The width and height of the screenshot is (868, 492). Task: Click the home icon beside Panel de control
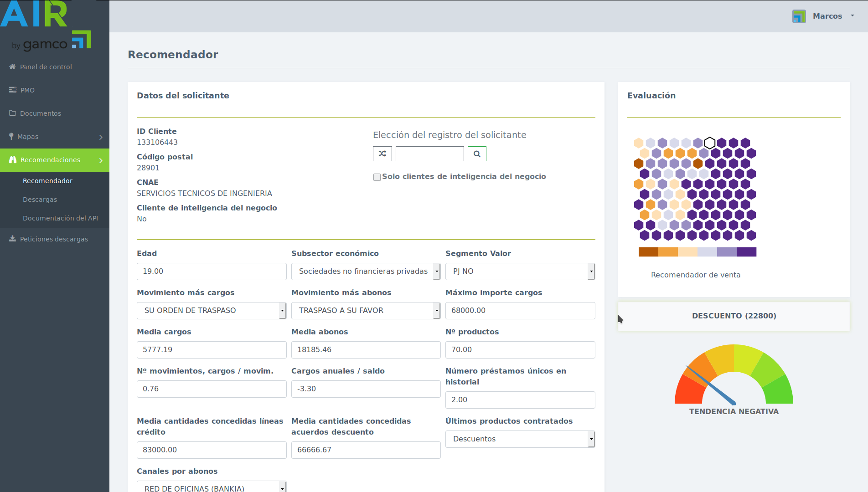pyautogui.click(x=12, y=67)
